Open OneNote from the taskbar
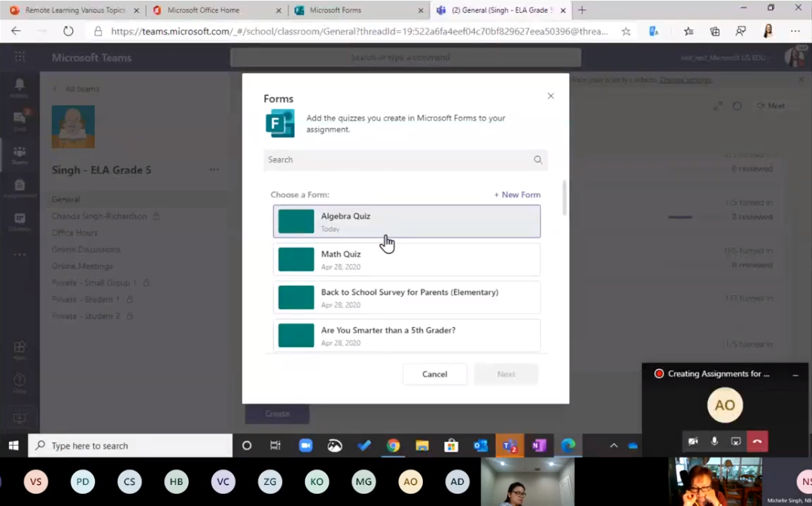Screen dimensions: 812x506 [539, 445]
